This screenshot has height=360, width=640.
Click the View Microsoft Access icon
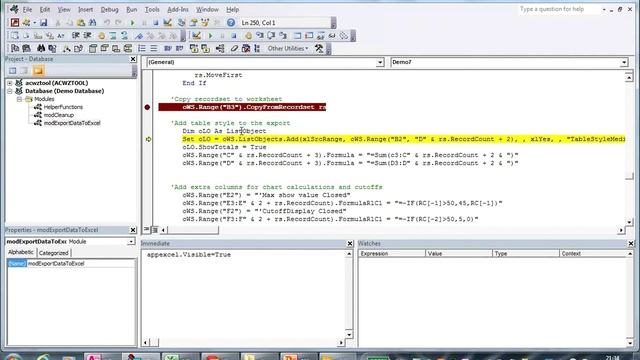[15, 23]
